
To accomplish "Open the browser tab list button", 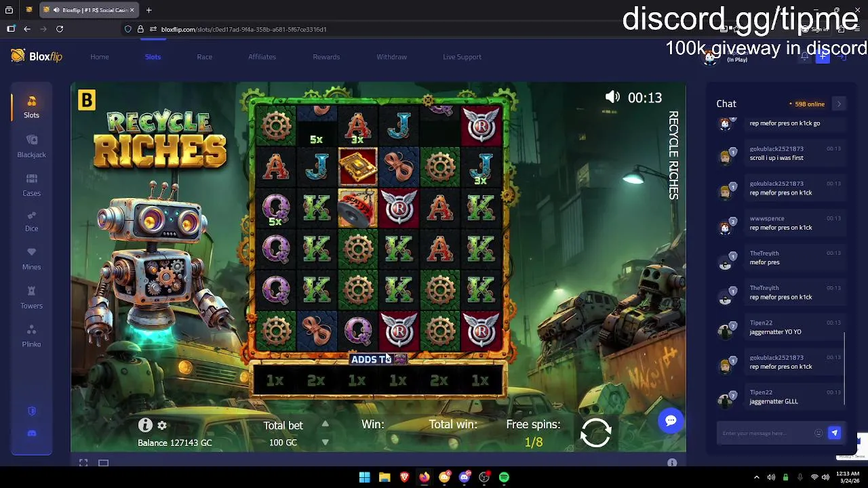I will point(9,10).
